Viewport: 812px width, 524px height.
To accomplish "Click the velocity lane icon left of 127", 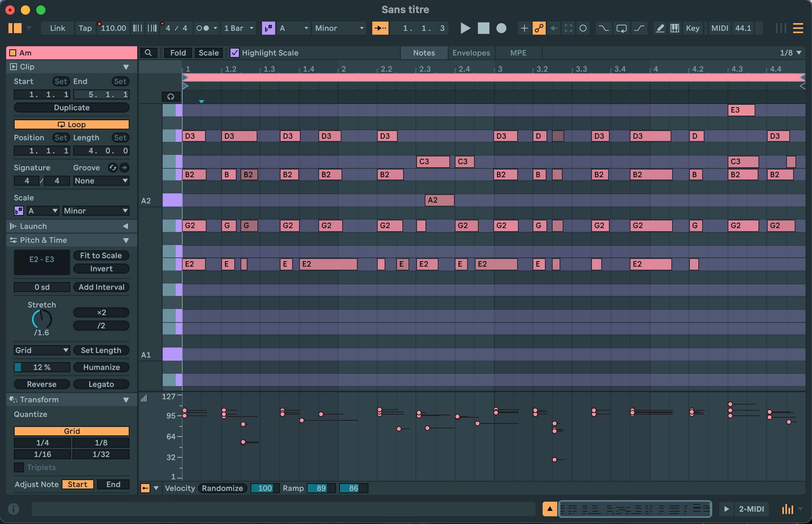I will [x=144, y=398].
